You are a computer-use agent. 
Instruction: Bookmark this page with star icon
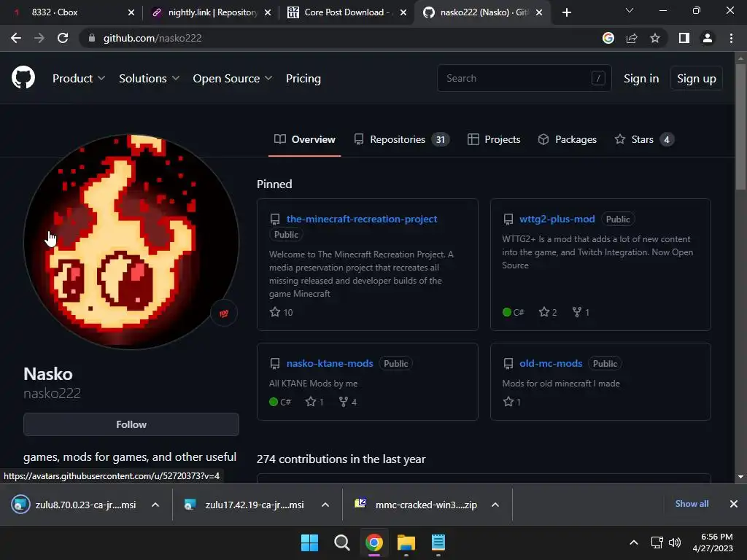pyautogui.click(x=655, y=38)
